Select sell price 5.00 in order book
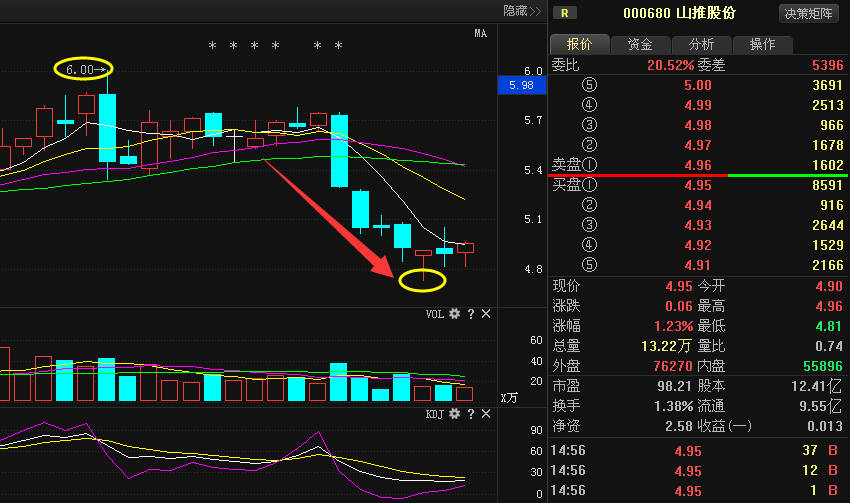Viewport: 850px width, 503px height. point(697,86)
